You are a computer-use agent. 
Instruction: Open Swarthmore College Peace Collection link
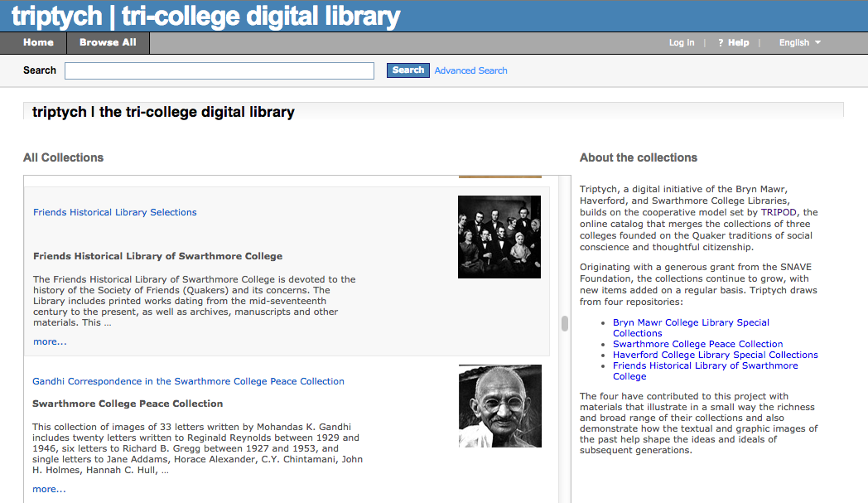698,344
